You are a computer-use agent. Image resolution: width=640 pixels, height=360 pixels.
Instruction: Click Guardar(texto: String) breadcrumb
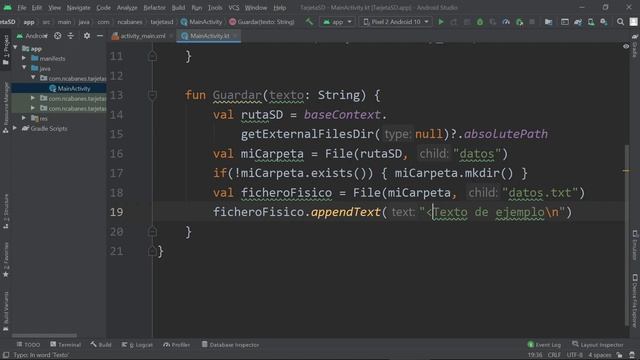tap(262, 22)
